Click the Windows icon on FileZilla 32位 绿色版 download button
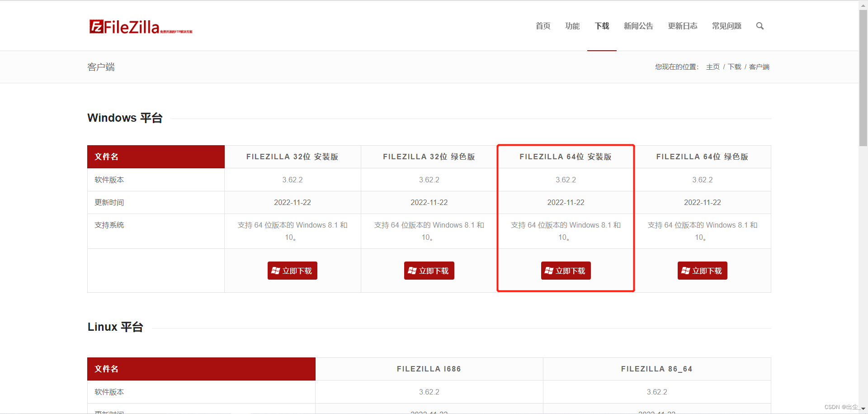This screenshot has height=414, width=868. tap(413, 270)
